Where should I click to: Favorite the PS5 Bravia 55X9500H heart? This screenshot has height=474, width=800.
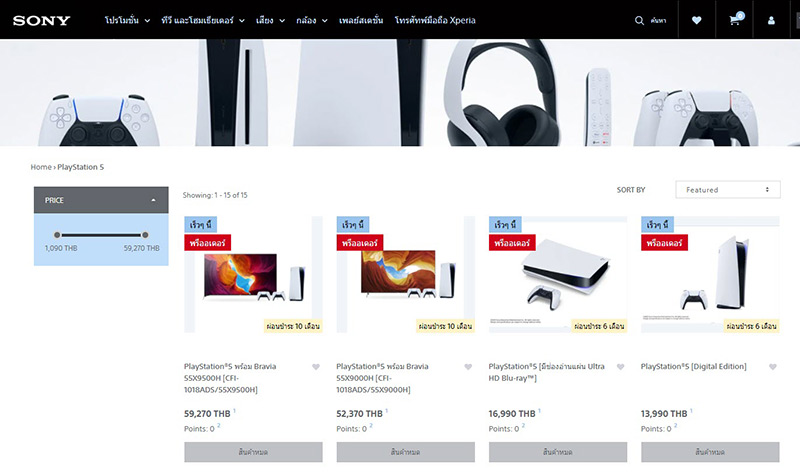[x=316, y=367]
